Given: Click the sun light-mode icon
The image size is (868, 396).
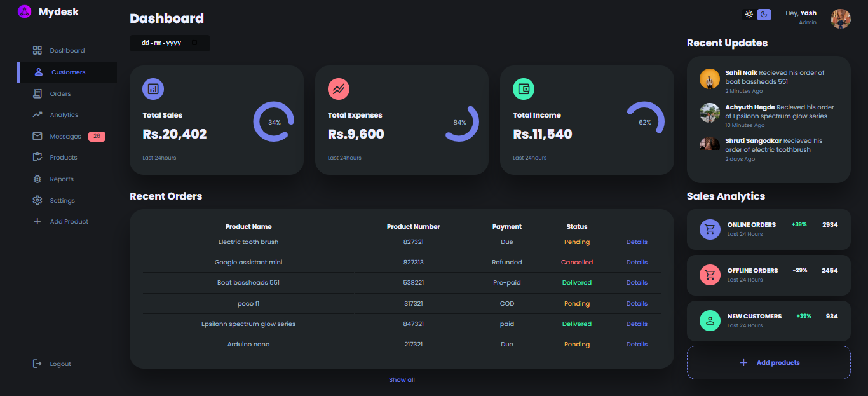Looking at the screenshot, I should click(749, 14).
